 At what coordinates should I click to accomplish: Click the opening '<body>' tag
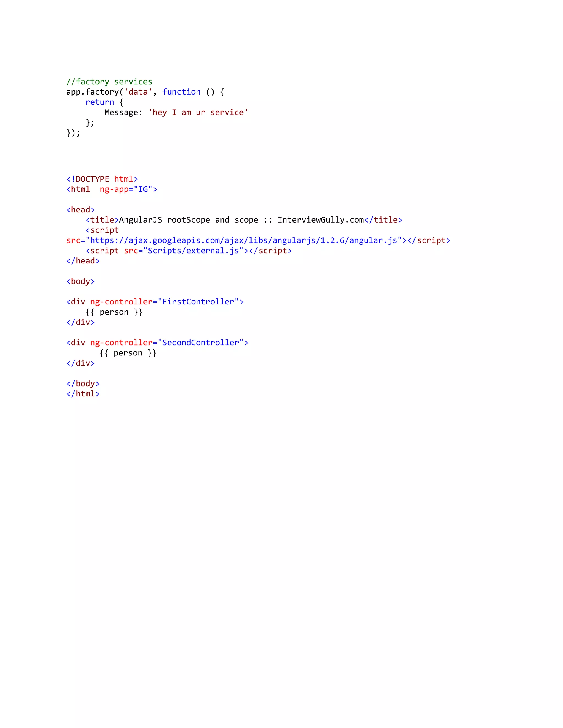[80, 281]
